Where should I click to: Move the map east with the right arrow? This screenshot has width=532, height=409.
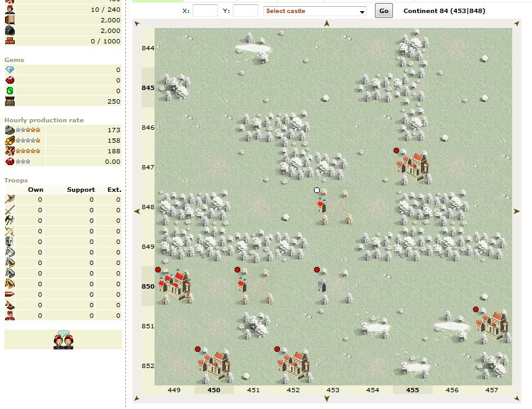pyautogui.click(x=516, y=211)
